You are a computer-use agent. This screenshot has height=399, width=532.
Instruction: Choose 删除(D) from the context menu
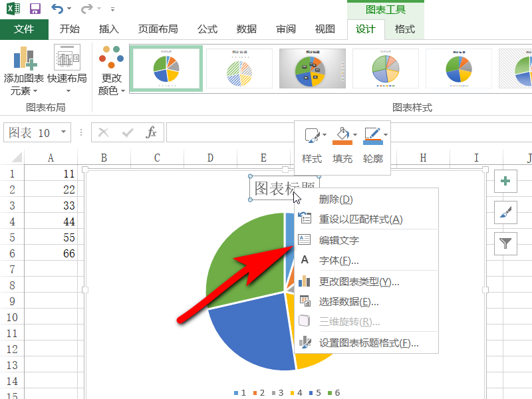pos(366,199)
